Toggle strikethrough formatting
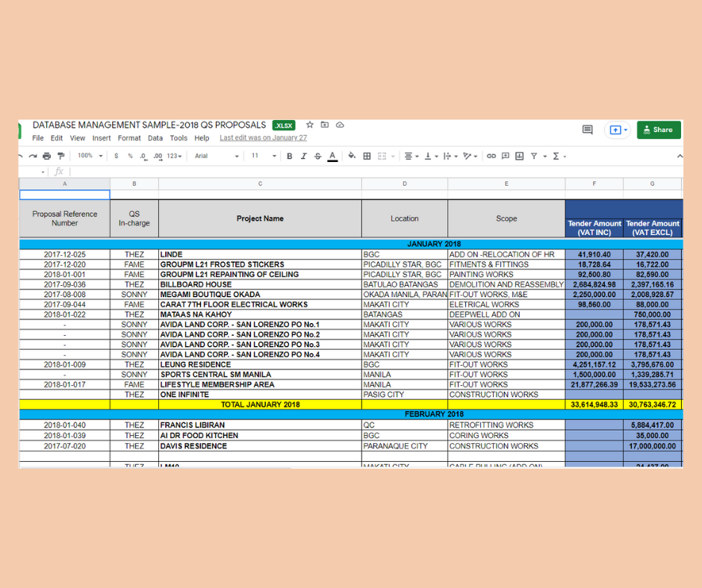This screenshot has width=702, height=588. pos(317,156)
